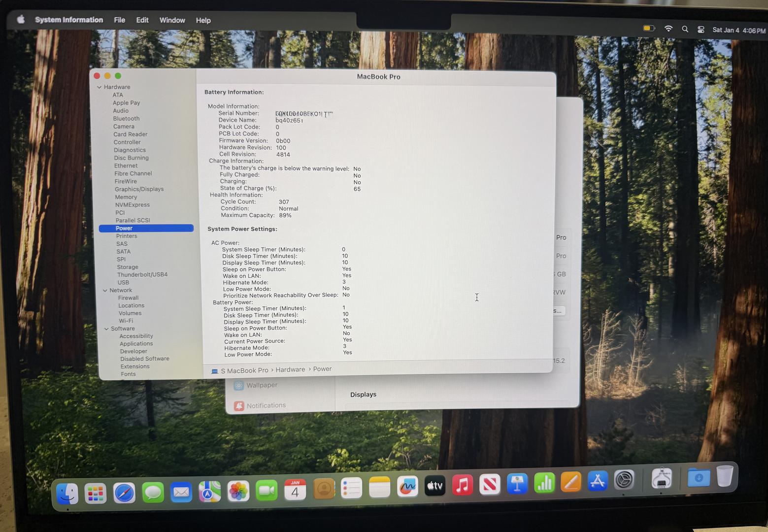Open the Calendar app in the Dock
Viewport: 768px width, 532px height.
295,490
